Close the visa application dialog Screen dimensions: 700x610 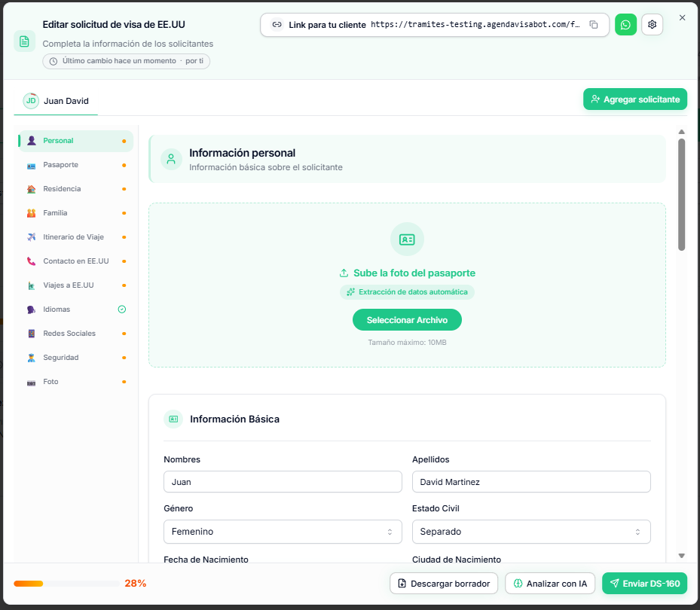[682, 18]
